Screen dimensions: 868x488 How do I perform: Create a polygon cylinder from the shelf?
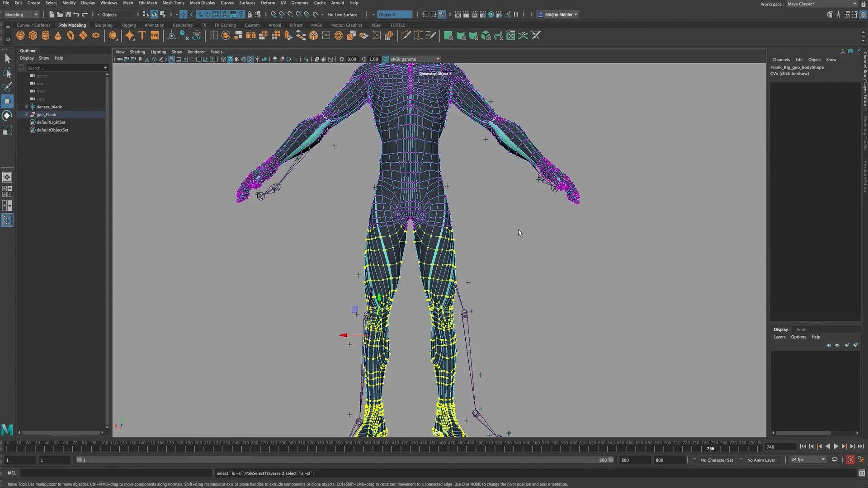tap(46, 36)
